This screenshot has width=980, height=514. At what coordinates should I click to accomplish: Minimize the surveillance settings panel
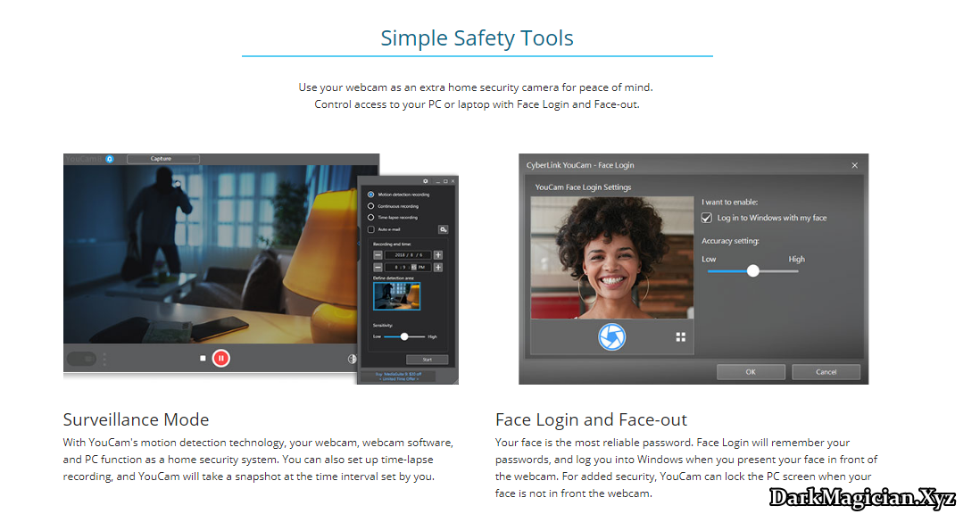click(437, 181)
